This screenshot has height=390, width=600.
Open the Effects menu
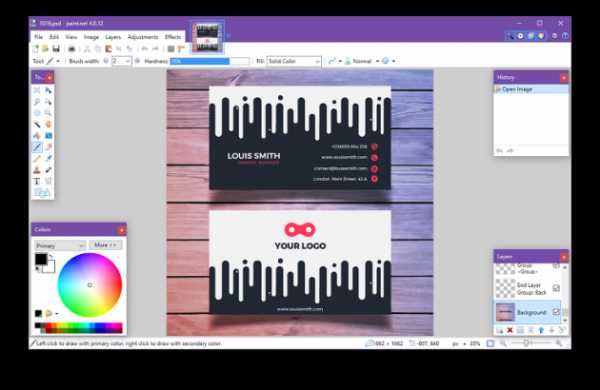(x=173, y=37)
